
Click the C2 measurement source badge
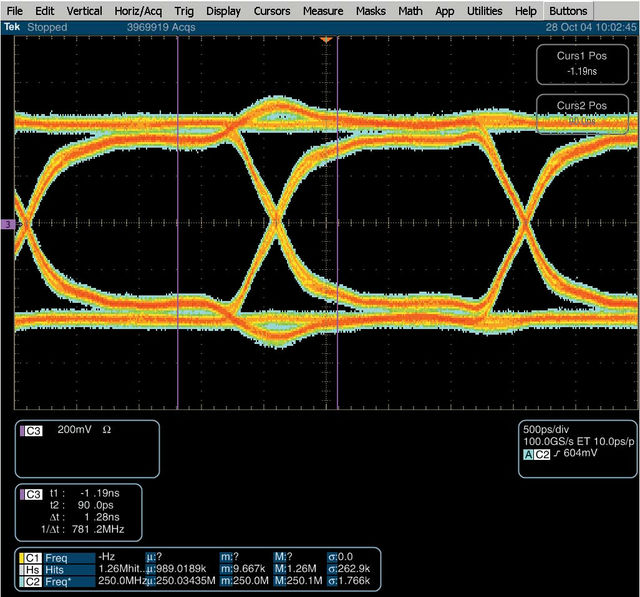coord(31,581)
